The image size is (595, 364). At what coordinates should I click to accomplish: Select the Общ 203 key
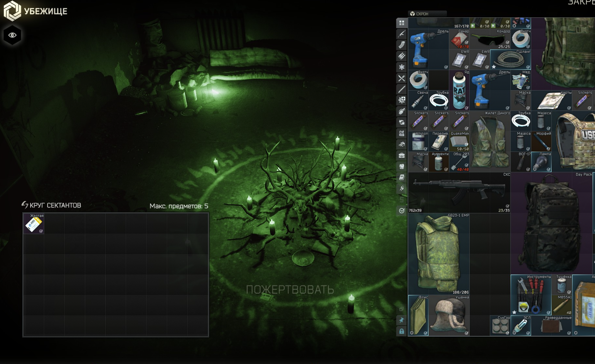tap(459, 161)
